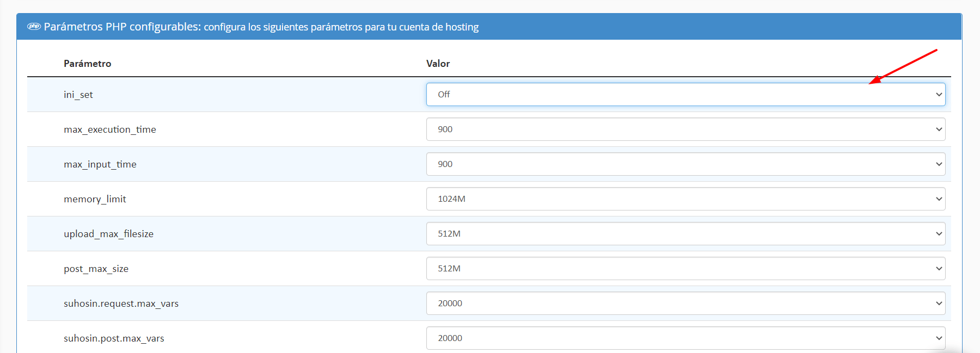Click the upload_max_filesize parameter label

click(108, 234)
